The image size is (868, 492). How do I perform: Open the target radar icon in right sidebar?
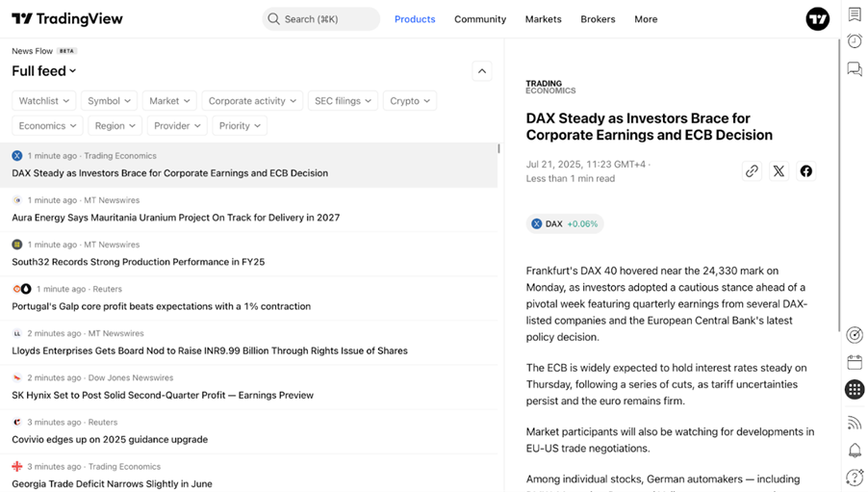pyautogui.click(x=855, y=335)
